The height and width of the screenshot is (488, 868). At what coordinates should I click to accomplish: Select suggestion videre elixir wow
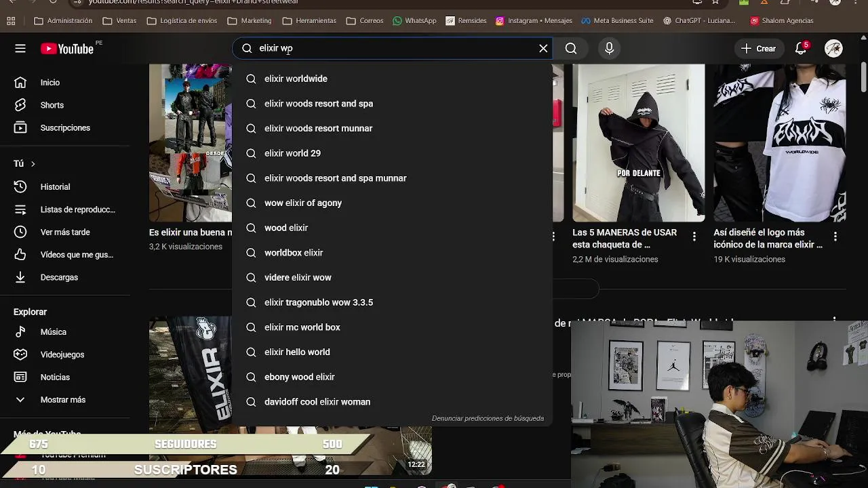392,277
